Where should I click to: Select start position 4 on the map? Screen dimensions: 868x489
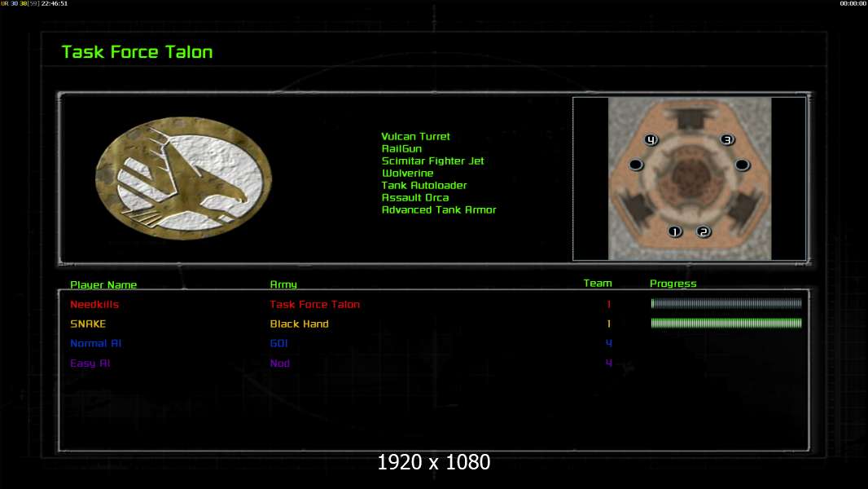651,139
